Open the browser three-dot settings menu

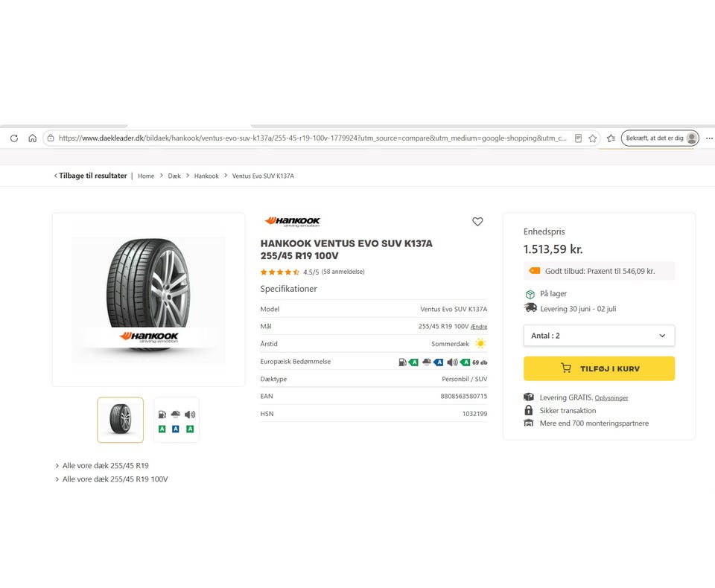click(x=709, y=138)
